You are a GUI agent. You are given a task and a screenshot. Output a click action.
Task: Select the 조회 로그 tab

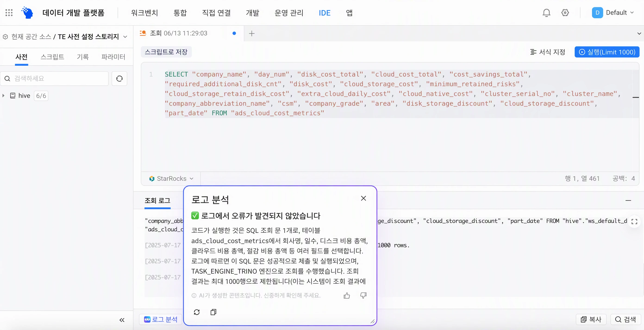pyautogui.click(x=157, y=200)
